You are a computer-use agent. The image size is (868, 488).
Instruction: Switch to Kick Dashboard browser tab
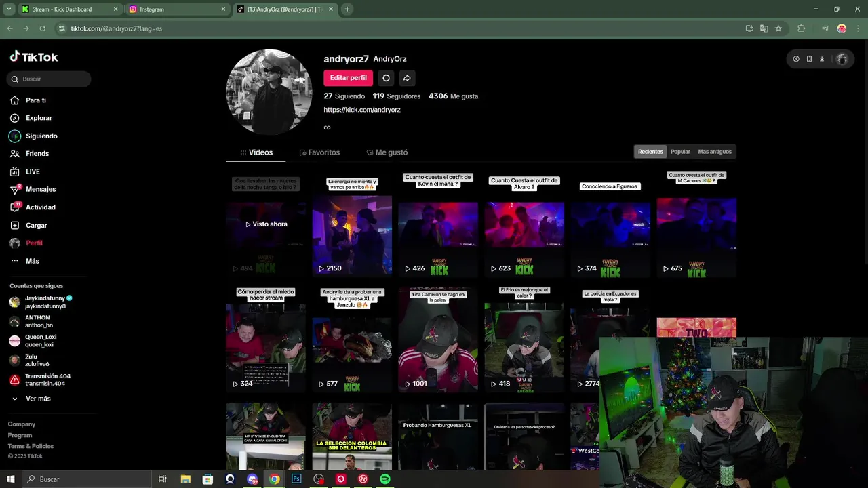(69, 9)
